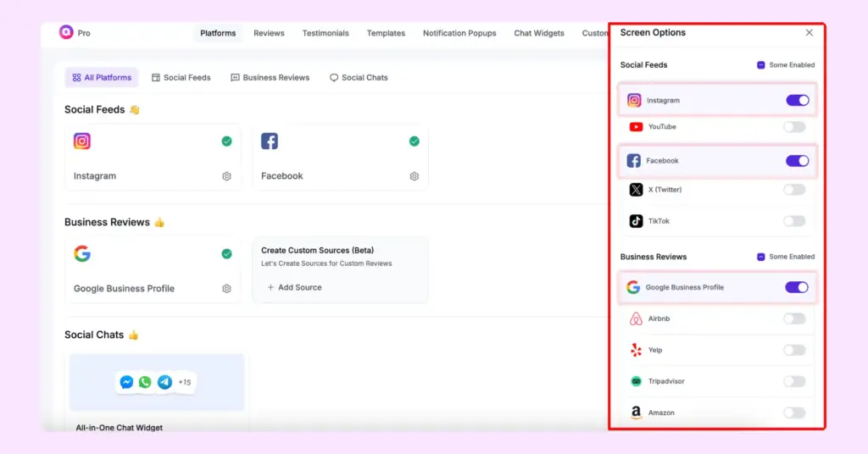Disable the Google Business Profile toggle
Image resolution: width=868 pixels, height=454 pixels.
797,287
